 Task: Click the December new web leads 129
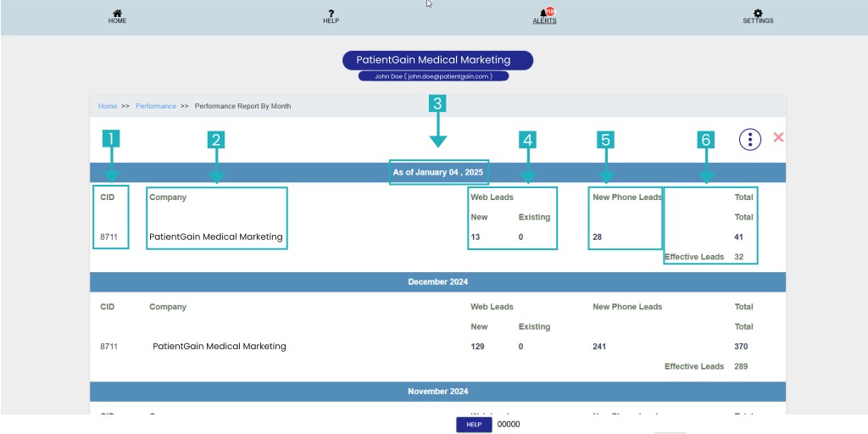(x=477, y=347)
